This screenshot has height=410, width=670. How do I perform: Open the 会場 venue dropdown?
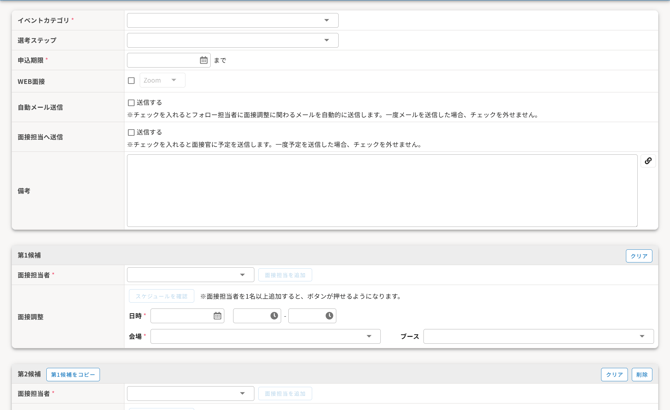pyautogui.click(x=265, y=336)
